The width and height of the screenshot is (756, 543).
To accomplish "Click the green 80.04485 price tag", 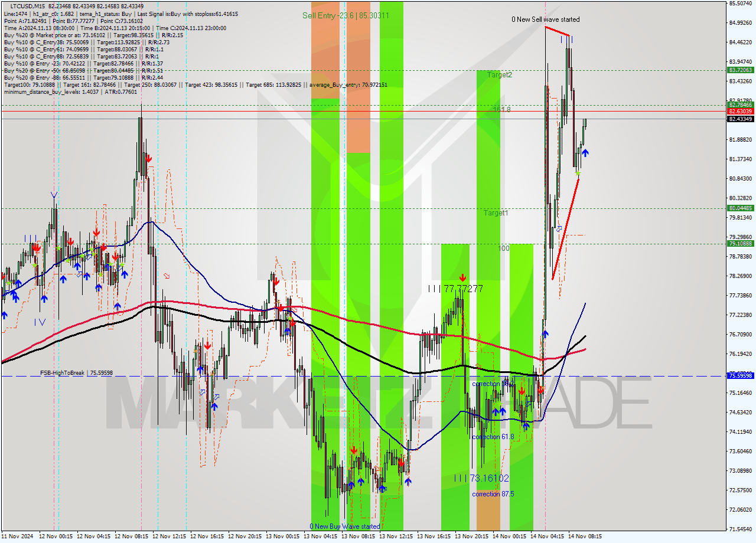I will click(740, 208).
